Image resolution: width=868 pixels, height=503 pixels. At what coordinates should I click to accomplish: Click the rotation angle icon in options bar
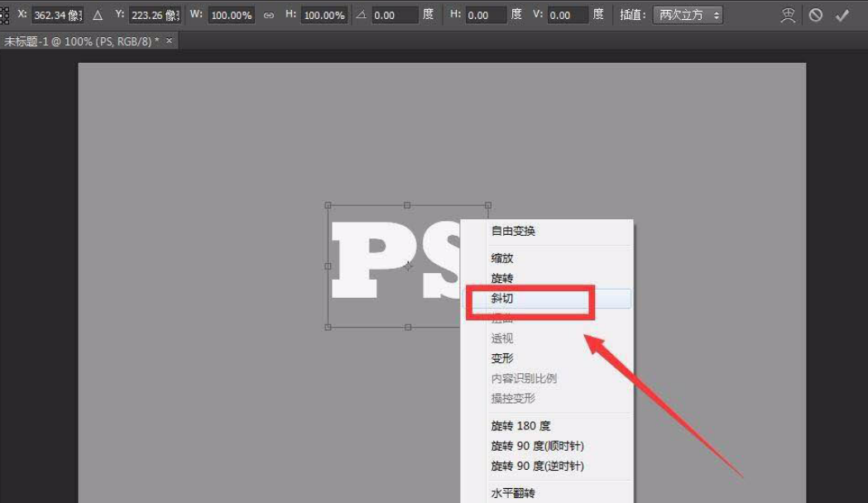[361, 15]
